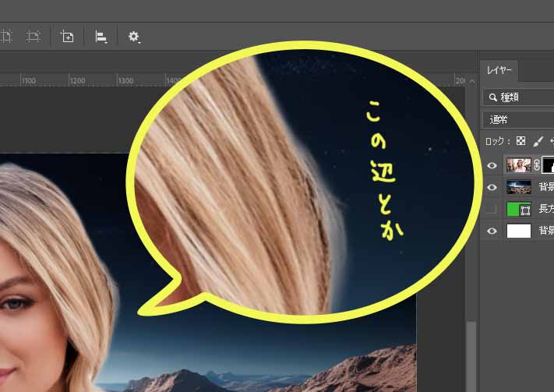Open the align and distribute options
This screenshot has width=554, height=392.
[101, 36]
